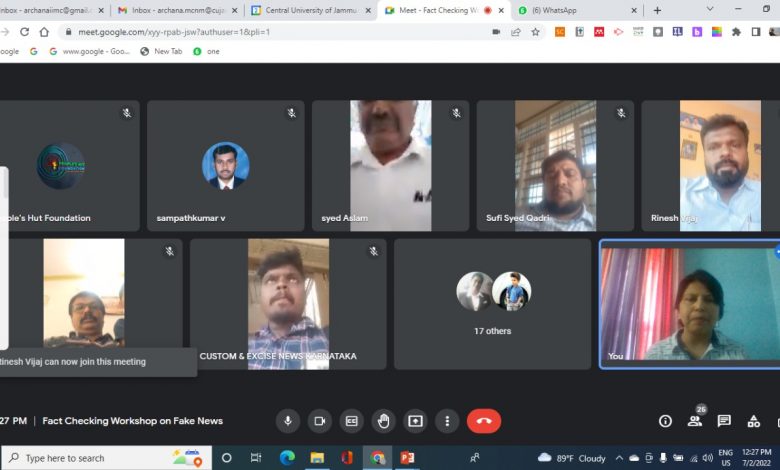Turn off the camera in Meet
Image resolution: width=780 pixels, height=470 pixels.
pyautogui.click(x=319, y=421)
